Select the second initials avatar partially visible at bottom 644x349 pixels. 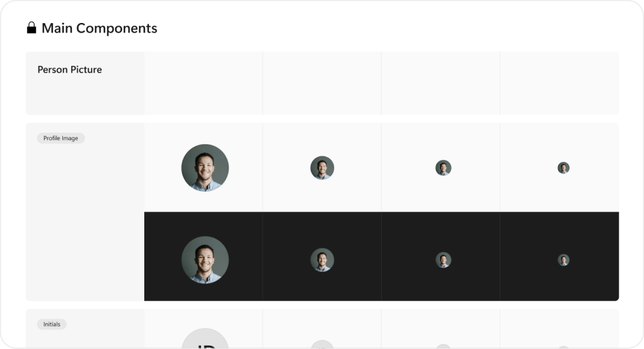pyautogui.click(x=322, y=344)
